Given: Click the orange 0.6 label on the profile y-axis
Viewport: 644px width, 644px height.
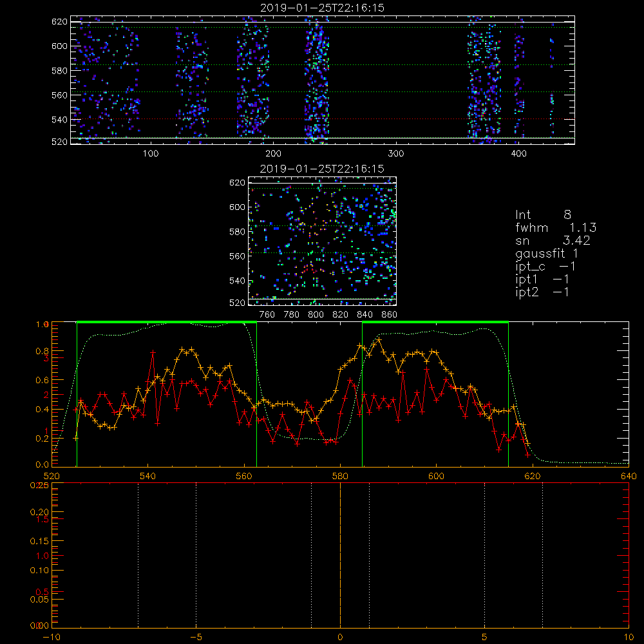Looking at the screenshot, I should [x=42, y=381].
